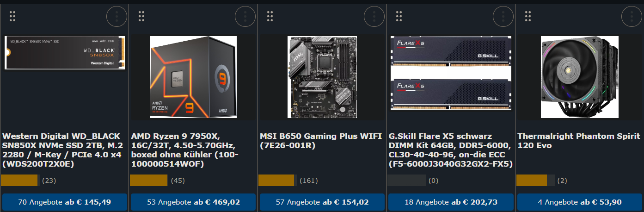Click the MSI B650 Gaming Plus motherboard image
Viewport: 644px width, 212px height.
pos(322,77)
